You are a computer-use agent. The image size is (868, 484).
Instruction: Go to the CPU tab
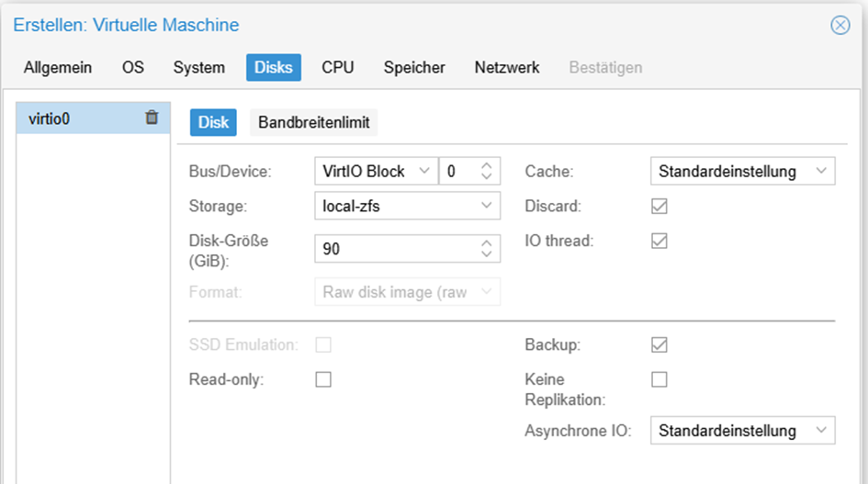coord(337,67)
